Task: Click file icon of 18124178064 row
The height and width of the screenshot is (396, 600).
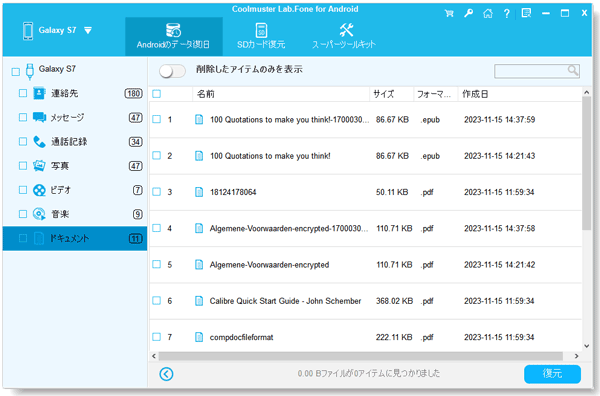Action: (x=199, y=192)
